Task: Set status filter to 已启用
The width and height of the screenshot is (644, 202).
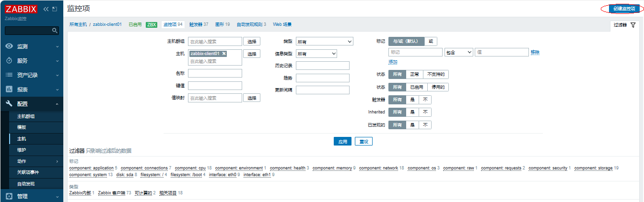Action: 416,87
